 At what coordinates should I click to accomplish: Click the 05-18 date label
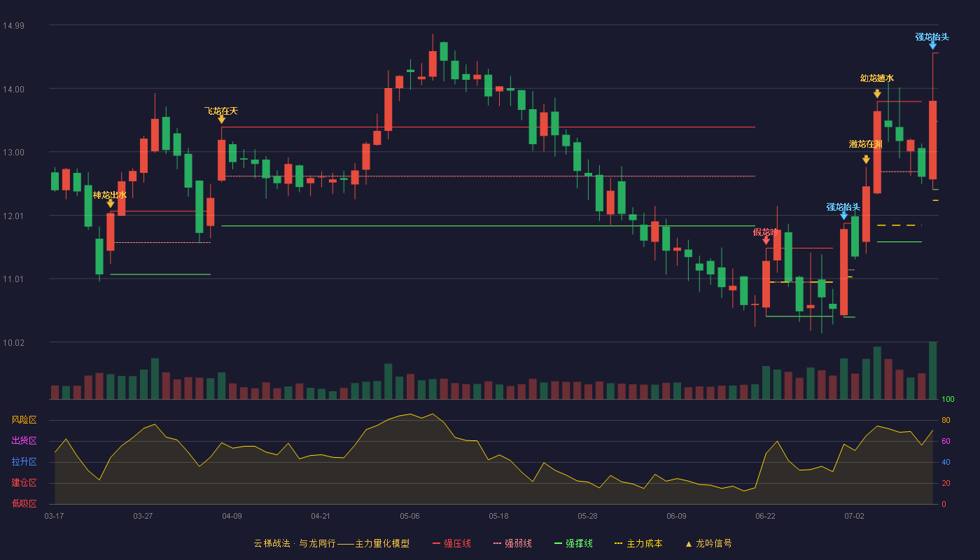[x=498, y=516]
